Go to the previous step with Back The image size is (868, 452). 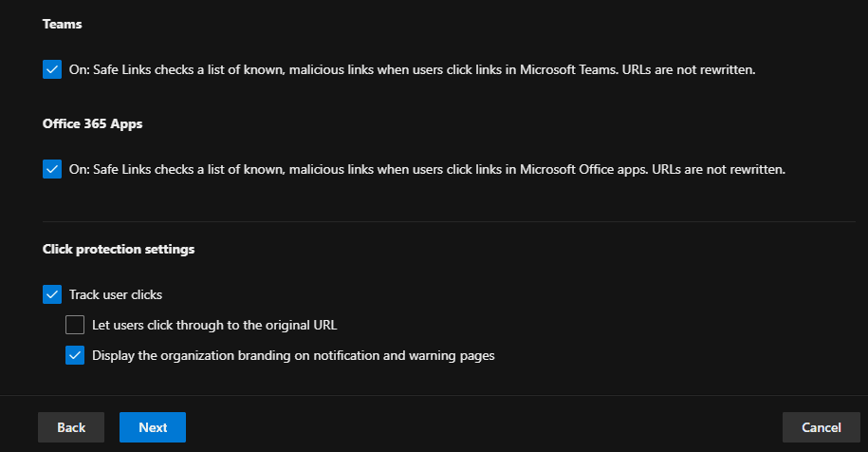[71, 427]
